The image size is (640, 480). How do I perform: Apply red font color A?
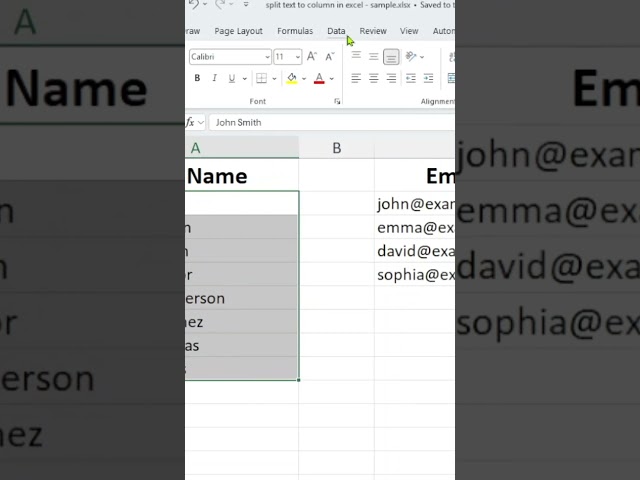coord(319,78)
